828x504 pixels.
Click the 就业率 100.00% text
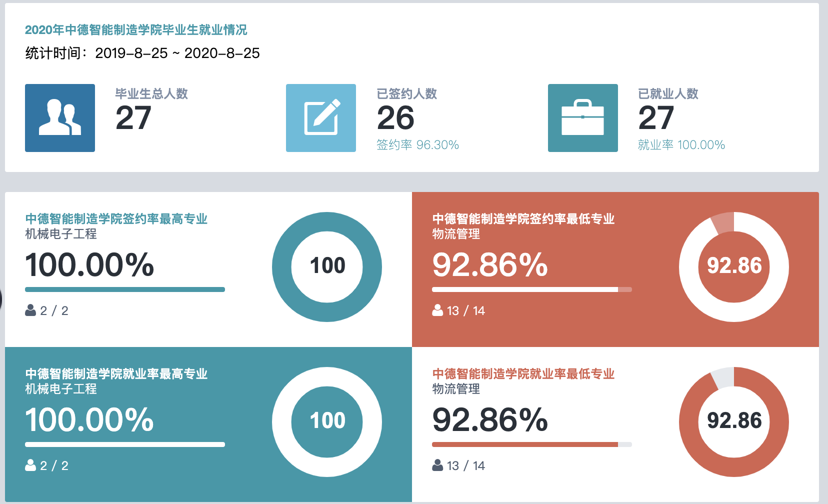[x=681, y=145]
